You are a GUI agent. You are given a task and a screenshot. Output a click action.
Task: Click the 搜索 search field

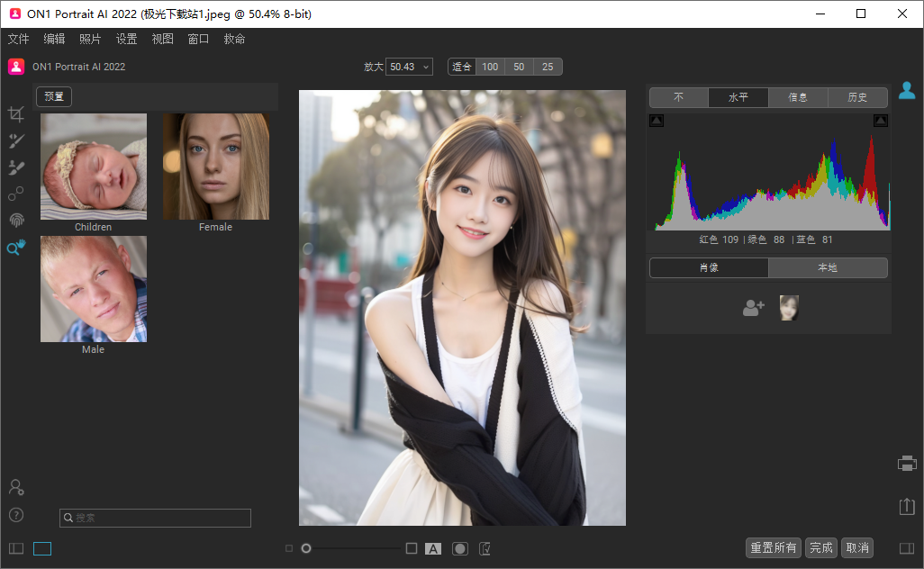(x=155, y=518)
